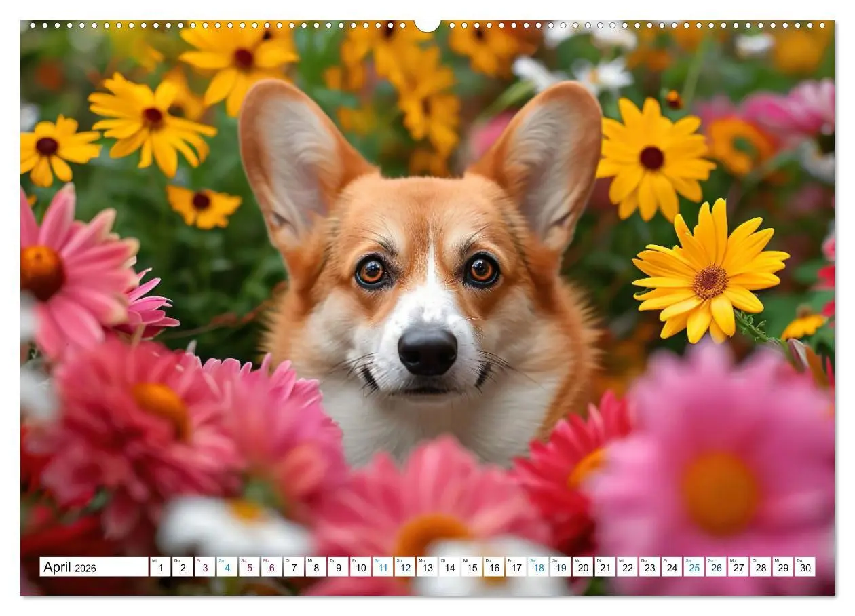Viewport: 855px width, 616px height.
Task: Select the day 28 cell
Action: click(x=761, y=567)
